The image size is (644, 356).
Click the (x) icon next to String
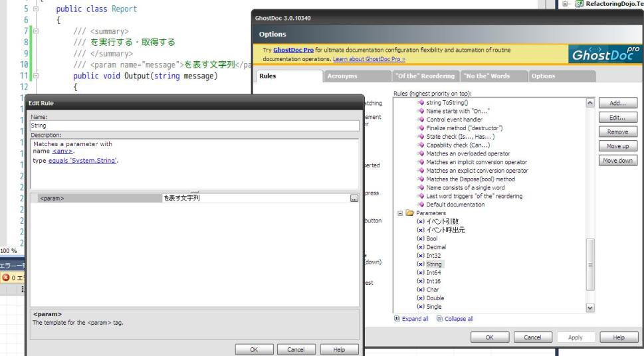[421, 264]
